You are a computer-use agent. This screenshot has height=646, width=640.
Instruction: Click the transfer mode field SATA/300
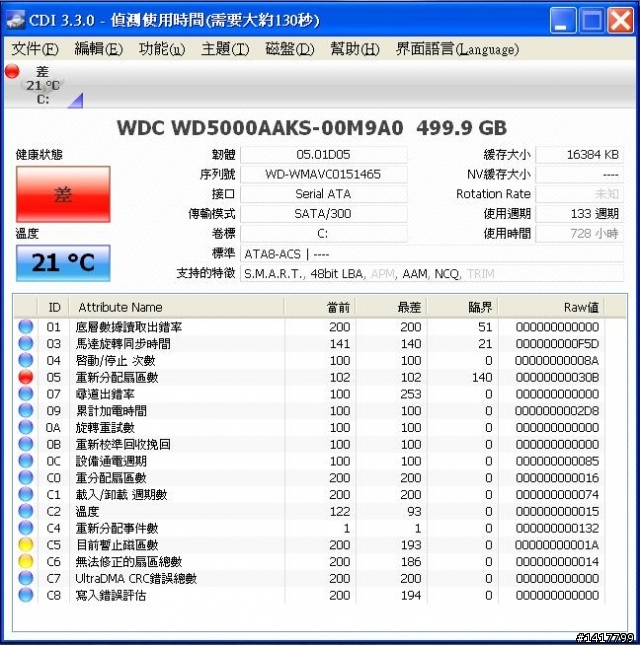point(324,214)
